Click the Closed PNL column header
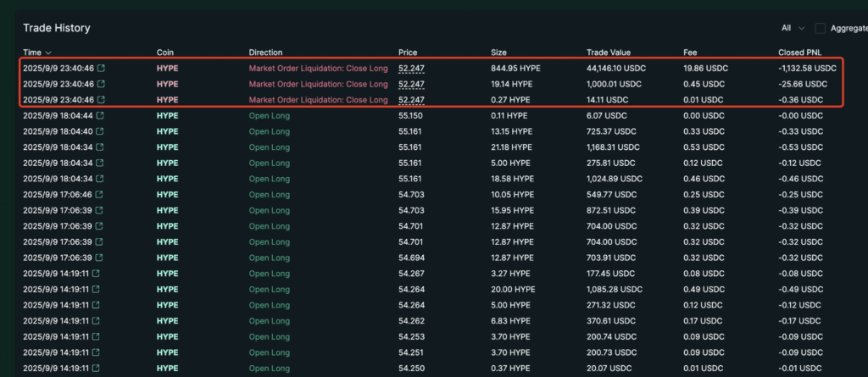 pyautogui.click(x=801, y=53)
